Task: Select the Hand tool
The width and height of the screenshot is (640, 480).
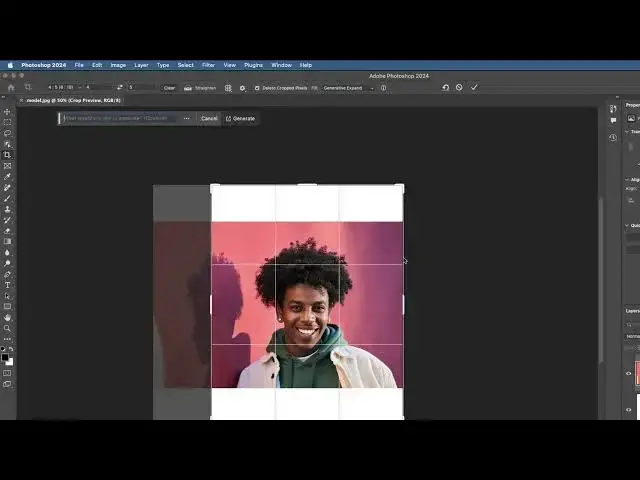Action: tap(7, 318)
